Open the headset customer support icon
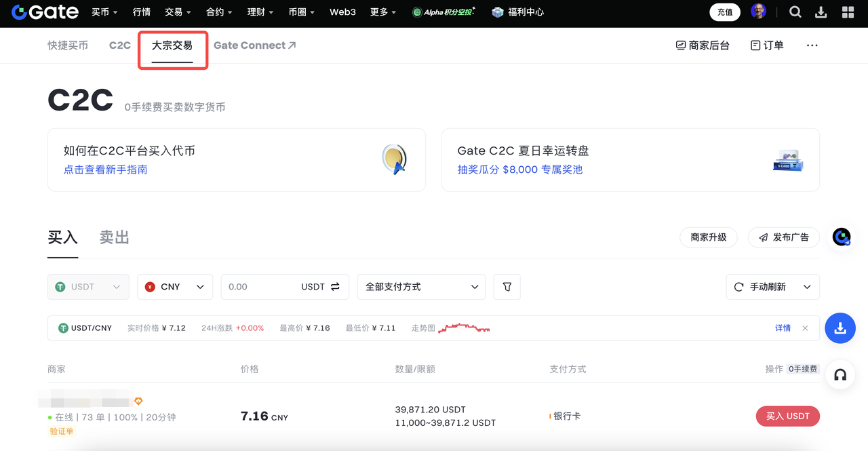Viewport: 868px width, 451px height. coord(840,375)
